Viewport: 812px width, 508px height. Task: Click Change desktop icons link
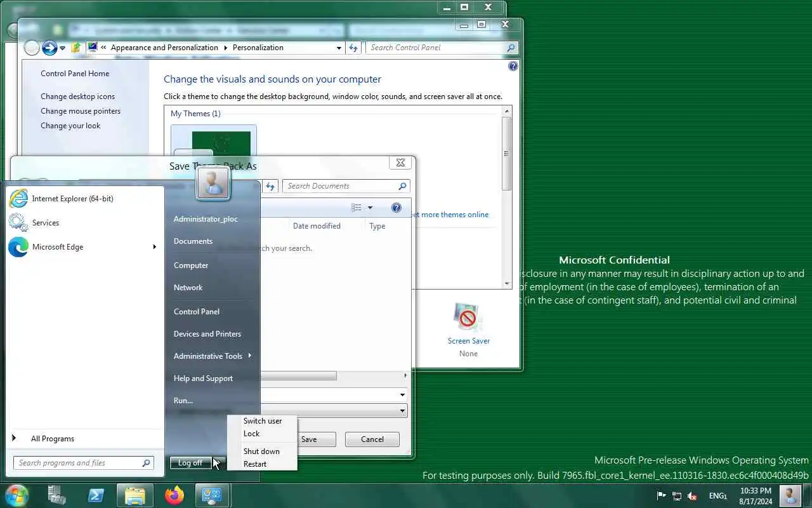click(78, 97)
